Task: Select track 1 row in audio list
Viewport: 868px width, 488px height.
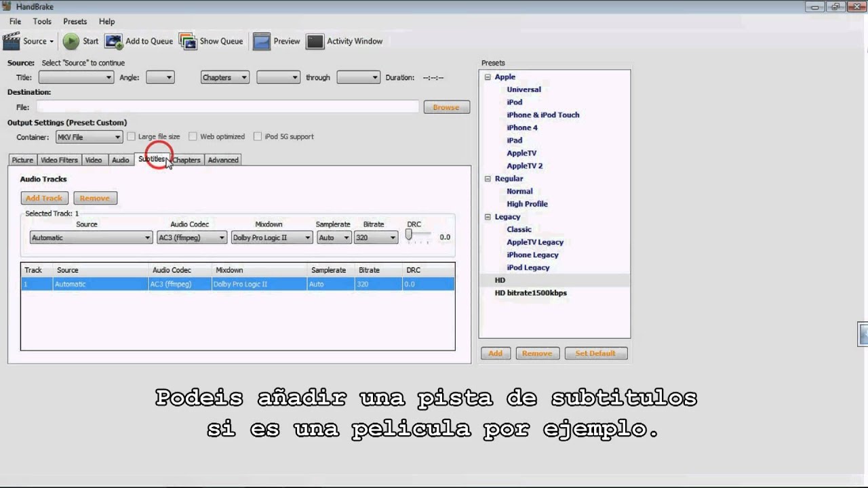Action: [x=237, y=284]
